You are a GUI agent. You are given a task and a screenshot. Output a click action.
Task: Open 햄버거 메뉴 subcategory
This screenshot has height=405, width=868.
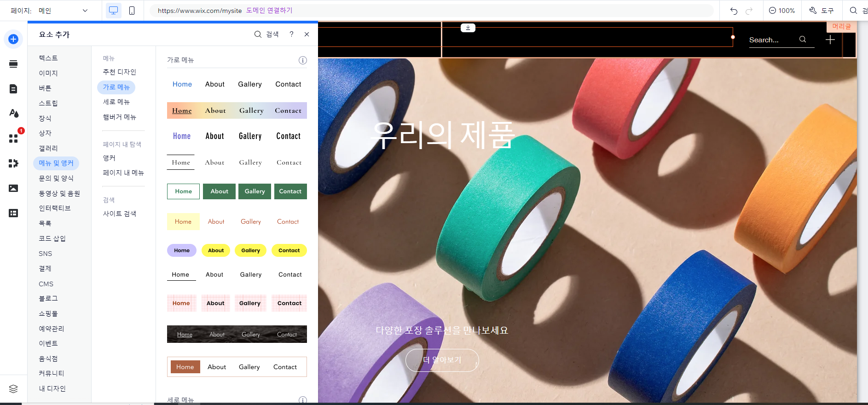pyautogui.click(x=120, y=117)
